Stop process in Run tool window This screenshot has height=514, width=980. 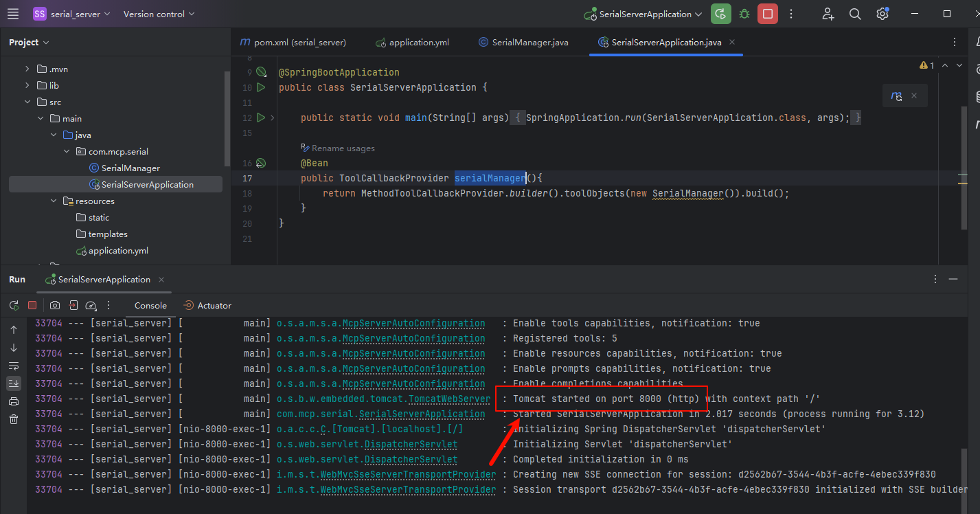coord(32,305)
